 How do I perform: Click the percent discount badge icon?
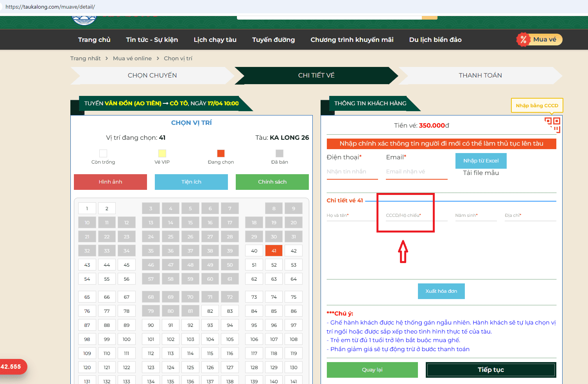coord(523,40)
